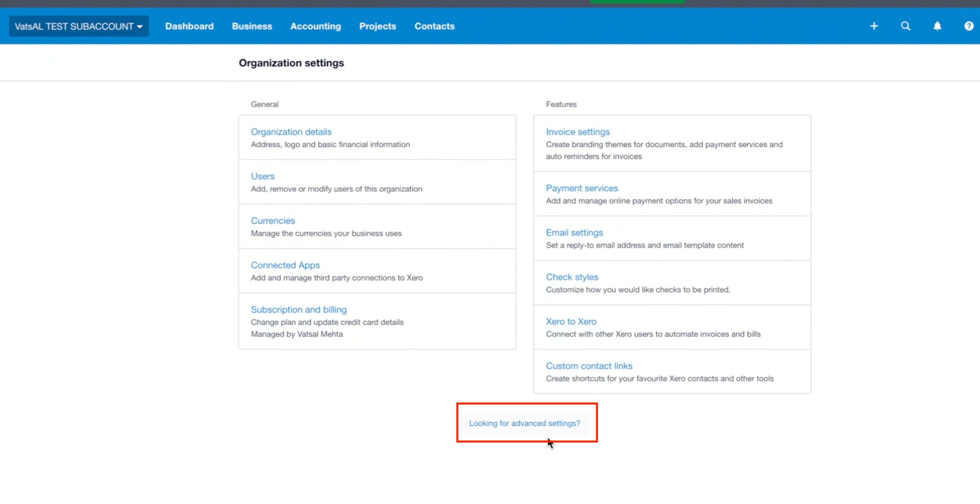
Task: Open the Currencies settings link
Action: (272, 221)
